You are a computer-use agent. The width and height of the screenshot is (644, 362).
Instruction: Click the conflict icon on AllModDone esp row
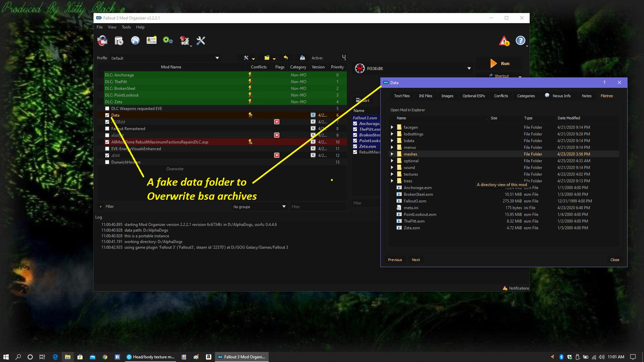click(250, 142)
